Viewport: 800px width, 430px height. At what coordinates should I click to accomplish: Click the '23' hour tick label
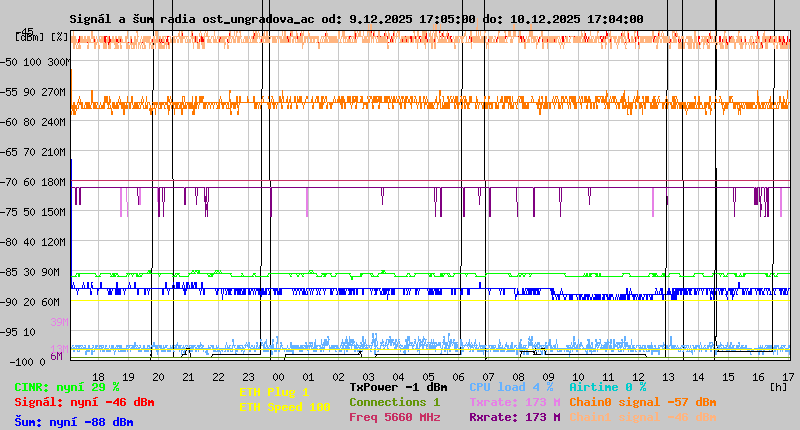(248, 377)
